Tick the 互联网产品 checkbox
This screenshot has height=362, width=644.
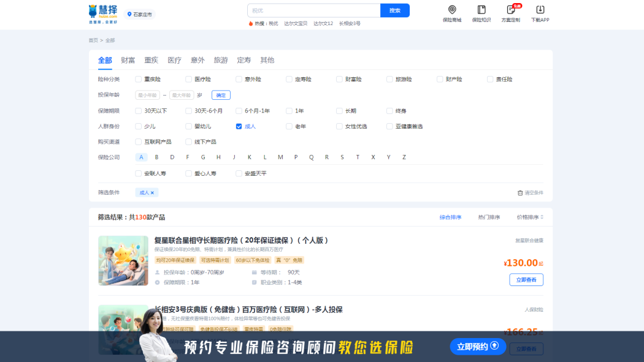pos(139,142)
